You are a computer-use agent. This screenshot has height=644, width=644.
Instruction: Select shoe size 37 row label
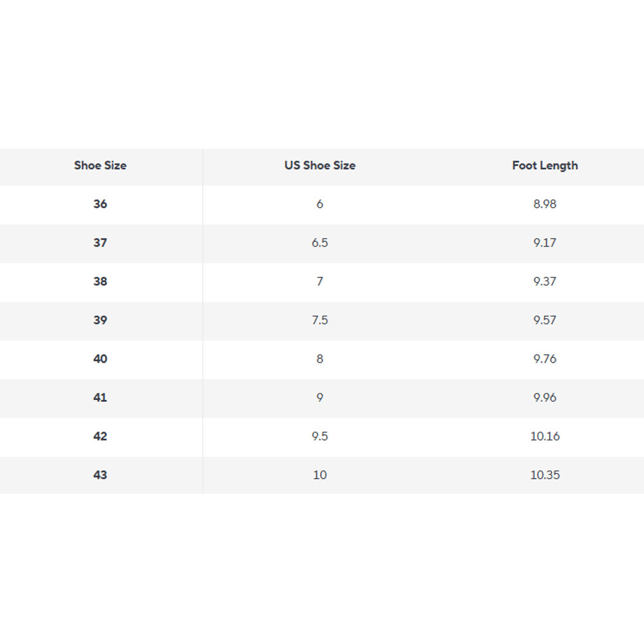click(100, 243)
